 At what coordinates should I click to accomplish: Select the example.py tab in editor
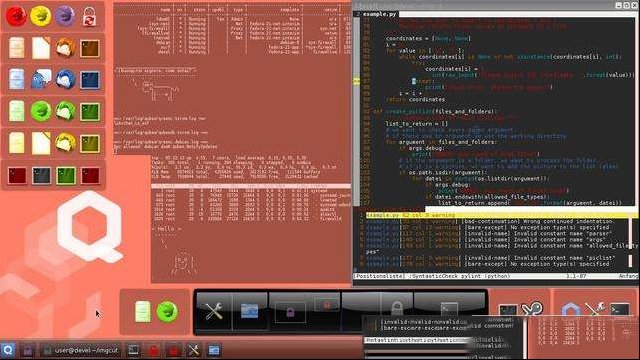click(x=379, y=14)
